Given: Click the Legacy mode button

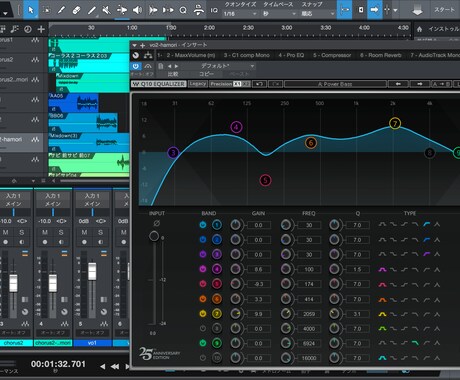Looking at the screenshot, I should pyautogui.click(x=198, y=84).
